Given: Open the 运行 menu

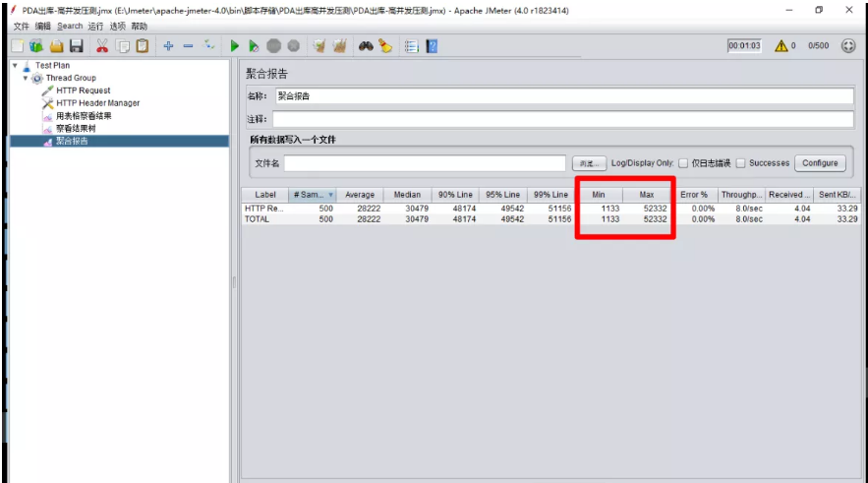Looking at the screenshot, I should pos(95,26).
